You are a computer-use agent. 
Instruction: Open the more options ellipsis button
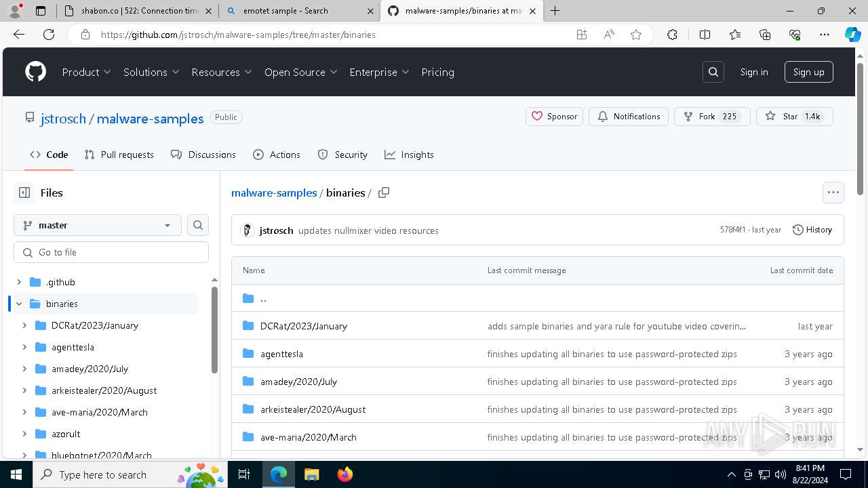[x=833, y=192]
